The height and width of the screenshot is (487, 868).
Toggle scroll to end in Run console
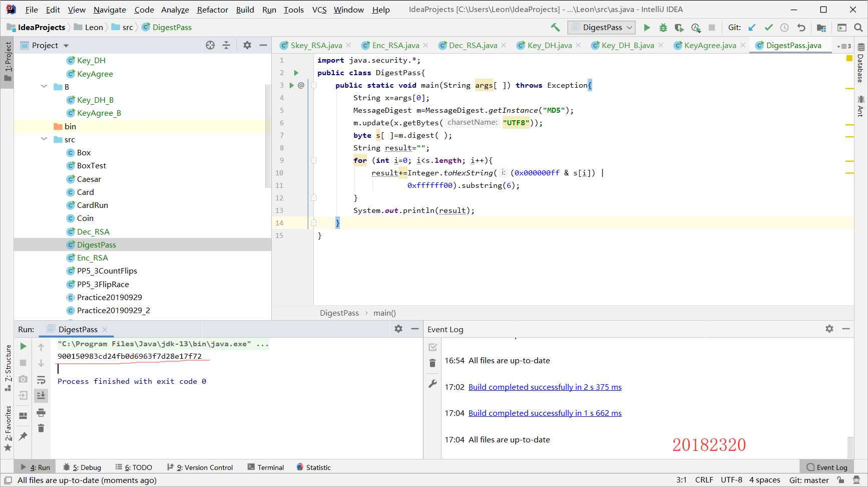coord(41,396)
